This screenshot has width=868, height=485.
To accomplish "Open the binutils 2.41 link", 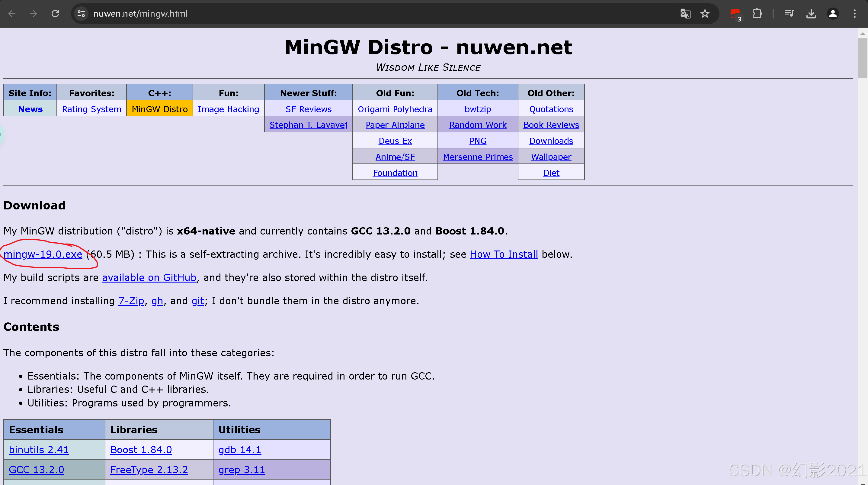I will [39, 450].
